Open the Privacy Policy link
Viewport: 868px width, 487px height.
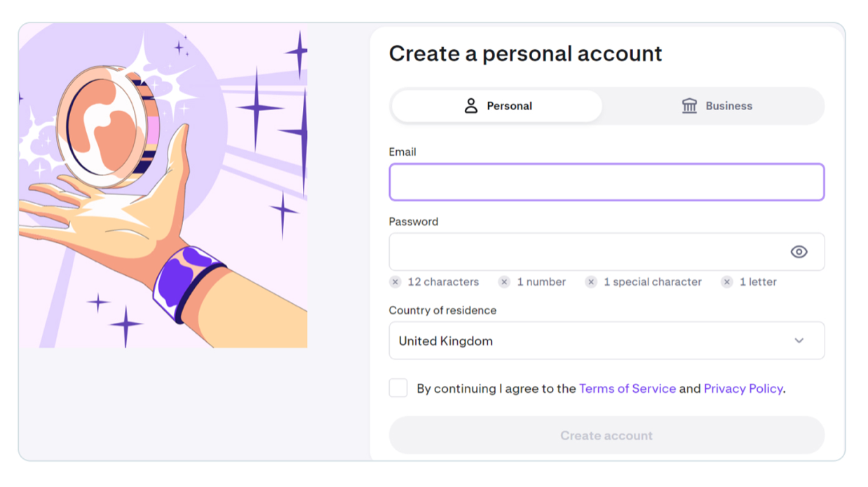[x=743, y=389]
